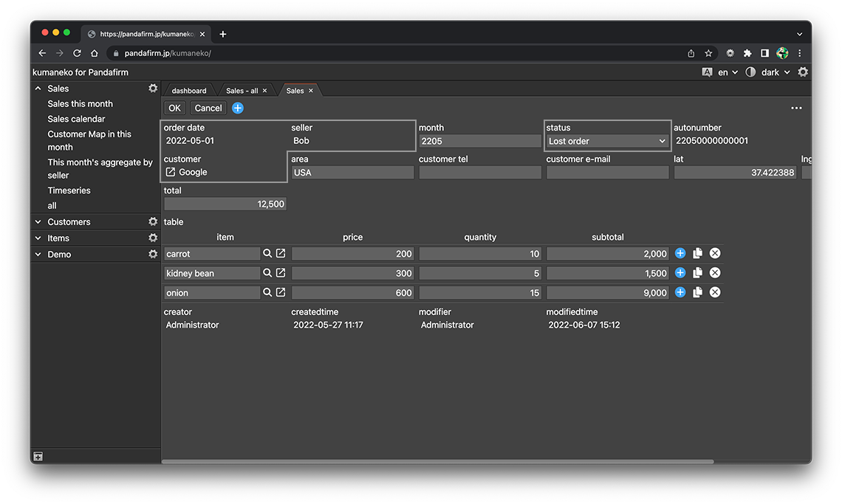Click OK to save the record
Screen dimensions: 842x504
(x=174, y=108)
